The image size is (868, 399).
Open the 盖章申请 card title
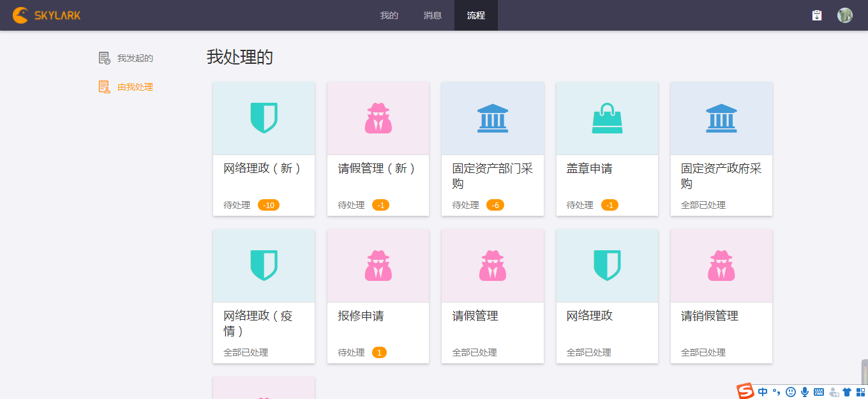[x=590, y=169]
